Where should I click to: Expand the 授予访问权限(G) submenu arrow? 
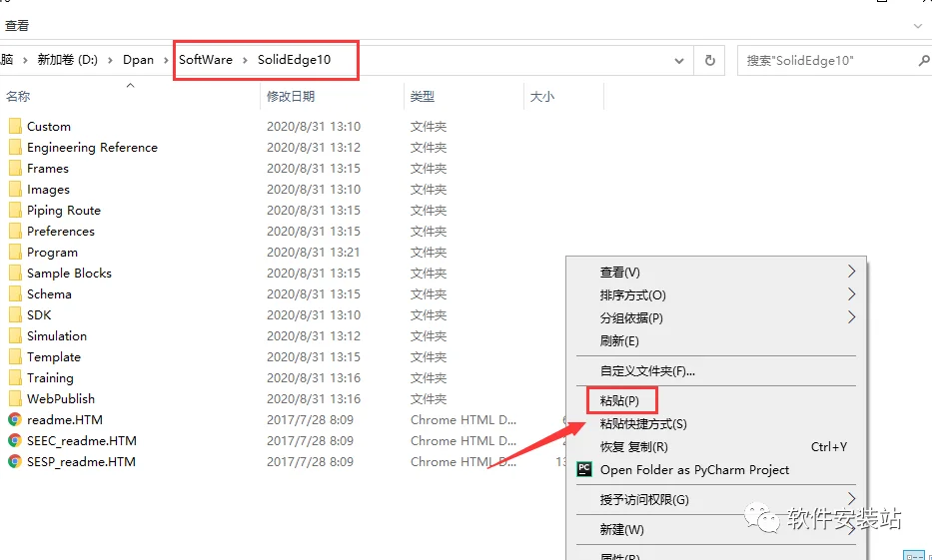(852, 498)
